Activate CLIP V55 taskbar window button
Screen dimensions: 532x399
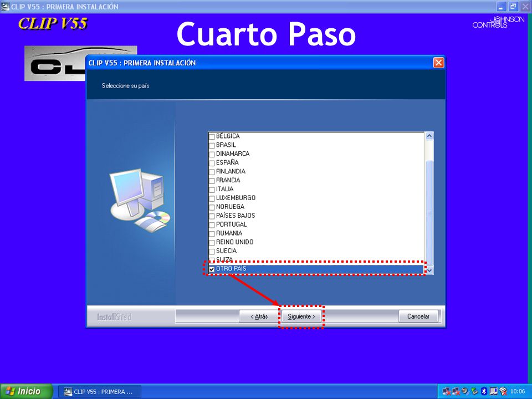pos(99,392)
